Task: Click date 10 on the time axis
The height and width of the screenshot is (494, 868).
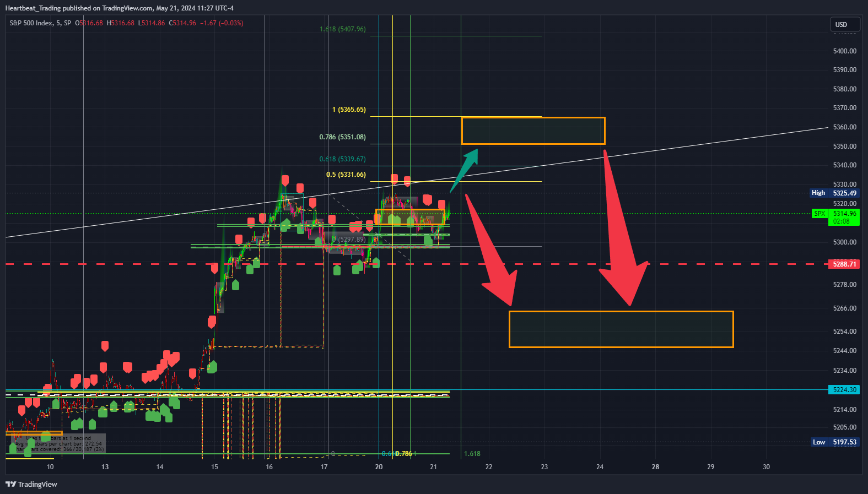Action: tap(50, 467)
